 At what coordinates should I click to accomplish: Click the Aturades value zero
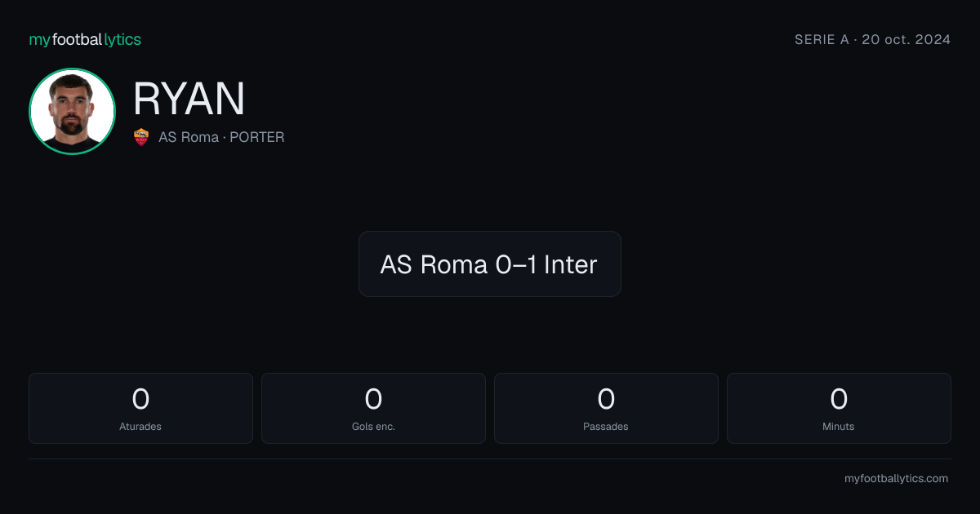pyautogui.click(x=140, y=399)
